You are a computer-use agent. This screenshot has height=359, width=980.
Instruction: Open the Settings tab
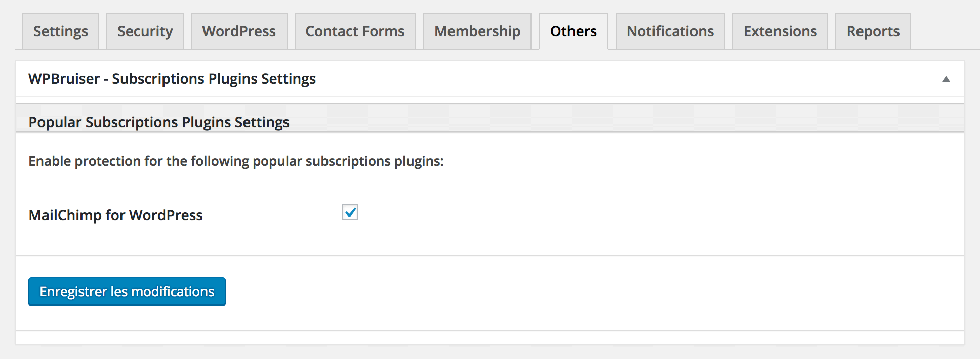pyautogui.click(x=61, y=31)
